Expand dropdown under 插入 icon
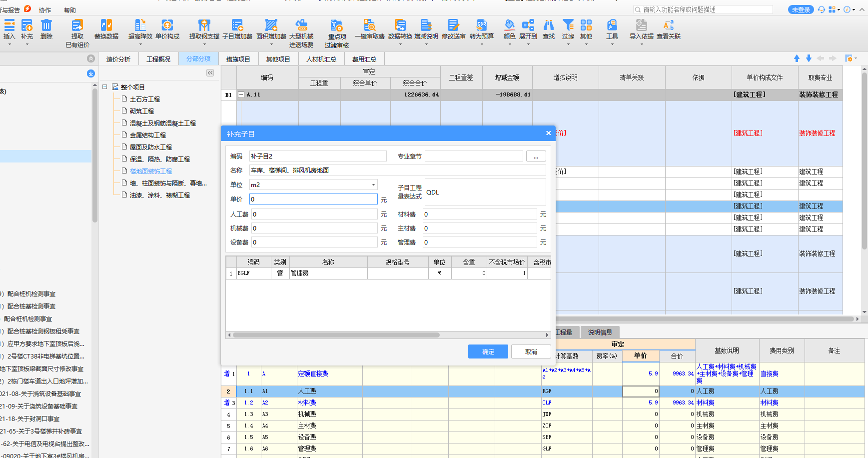The height and width of the screenshot is (458, 868). click(9, 44)
